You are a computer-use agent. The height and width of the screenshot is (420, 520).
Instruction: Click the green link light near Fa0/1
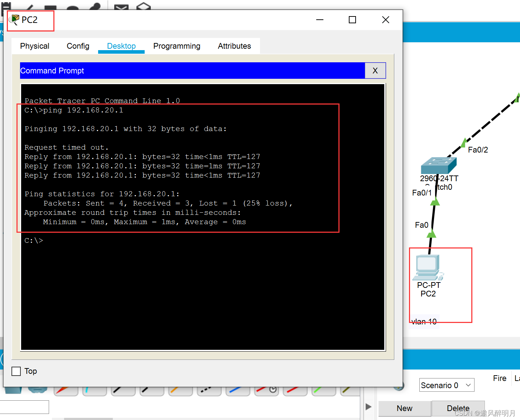point(435,202)
